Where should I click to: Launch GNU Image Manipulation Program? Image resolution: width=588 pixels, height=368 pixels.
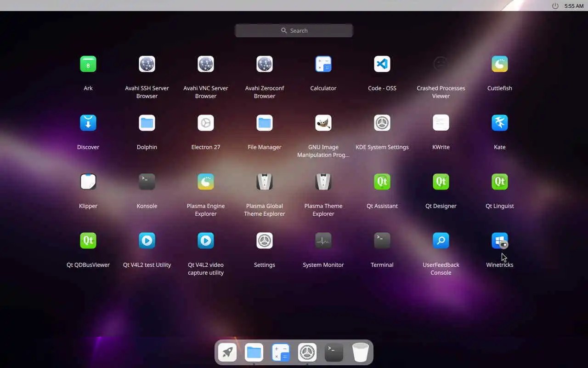click(x=323, y=123)
